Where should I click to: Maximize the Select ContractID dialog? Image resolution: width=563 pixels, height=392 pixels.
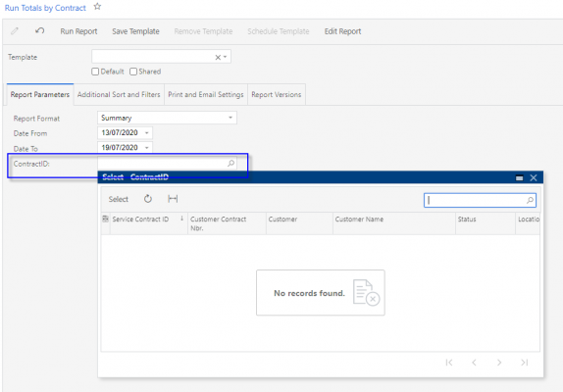519,178
